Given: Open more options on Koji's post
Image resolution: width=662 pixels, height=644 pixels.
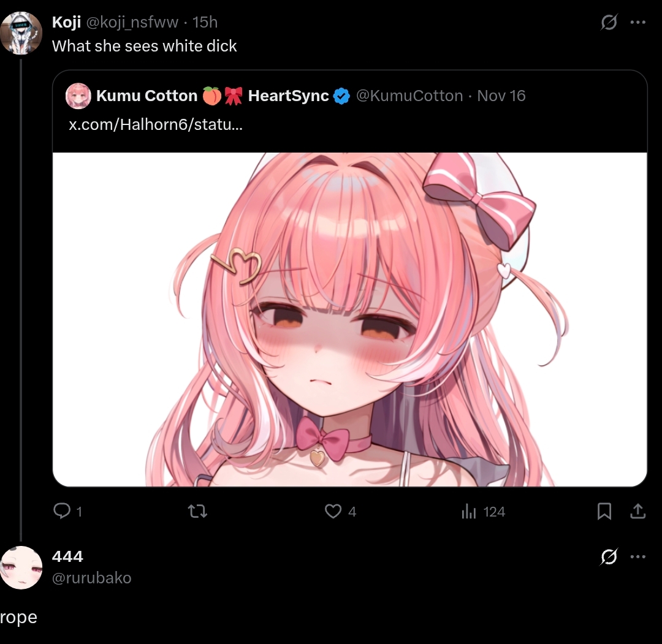Looking at the screenshot, I should (637, 23).
